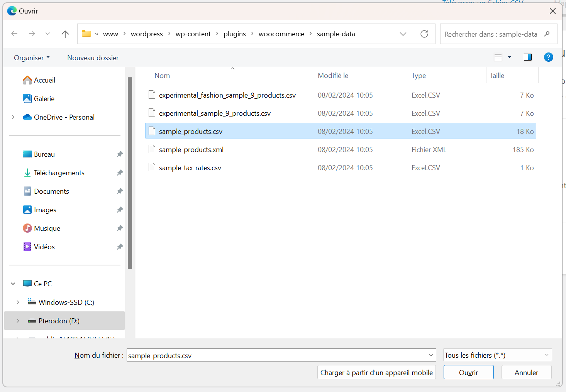Click the Refresh icon in address bar
The image size is (566, 392).
pyautogui.click(x=424, y=34)
